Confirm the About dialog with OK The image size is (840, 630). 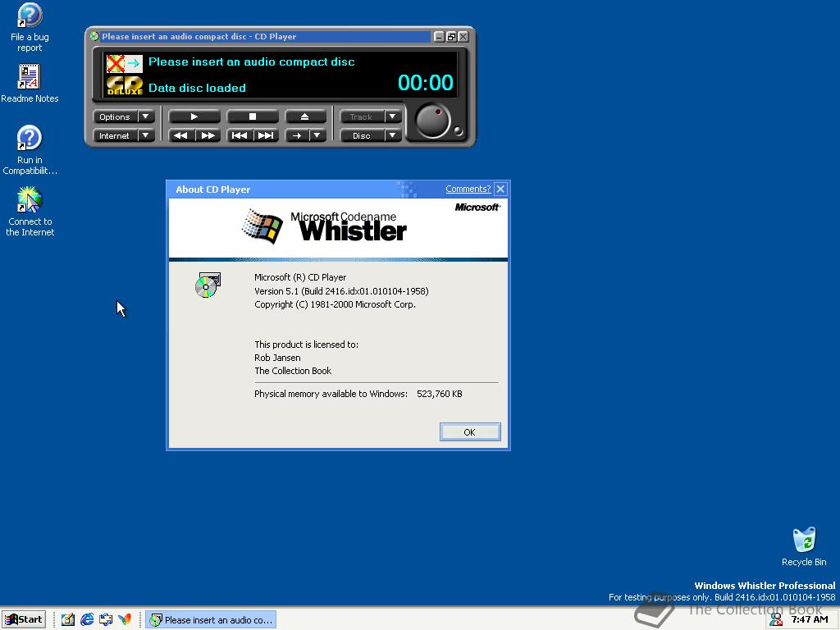tap(470, 431)
